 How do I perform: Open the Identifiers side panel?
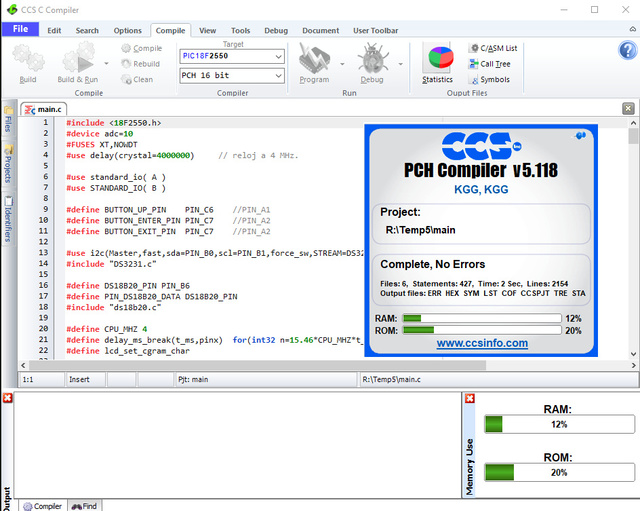pyautogui.click(x=8, y=220)
